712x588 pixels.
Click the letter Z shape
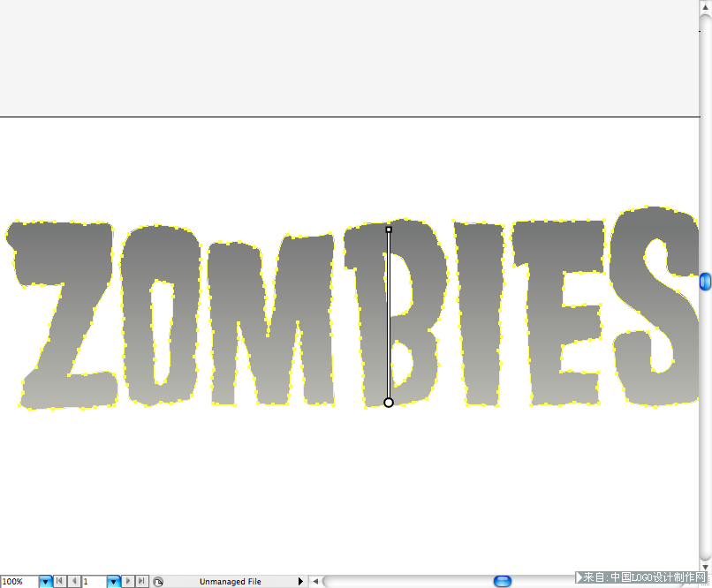coord(61,315)
